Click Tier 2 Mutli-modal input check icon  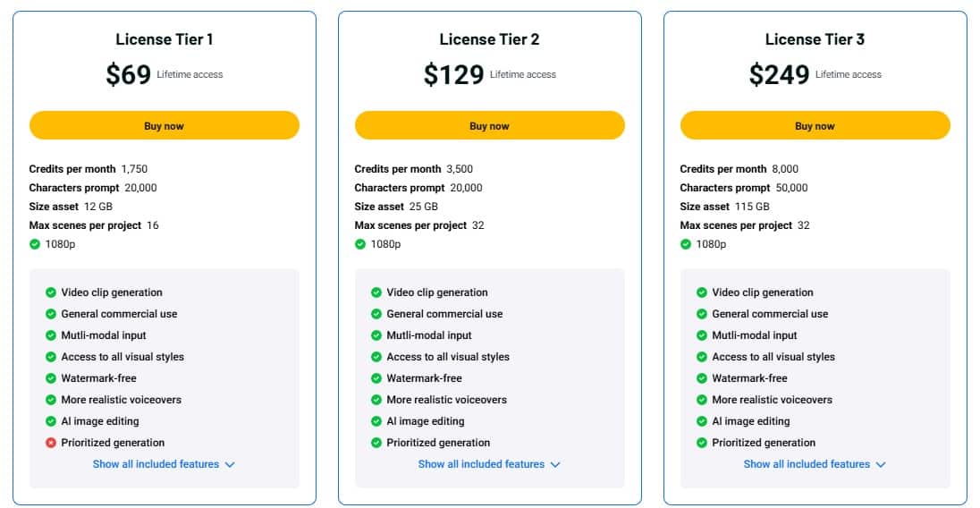tap(376, 335)
